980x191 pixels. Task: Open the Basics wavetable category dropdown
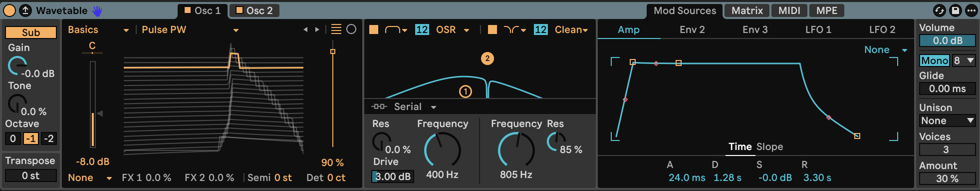pyautogui.click(x=98, y=30)
